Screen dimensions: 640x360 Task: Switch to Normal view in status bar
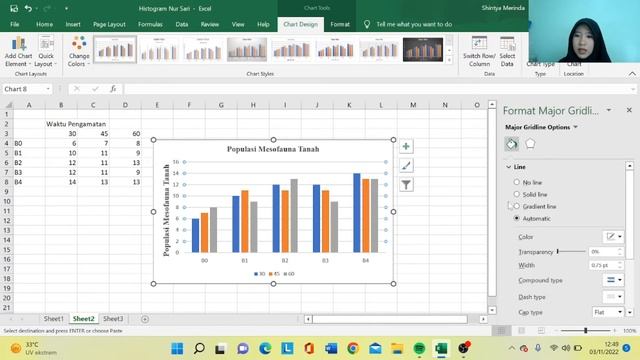click(x=501, y=331)
